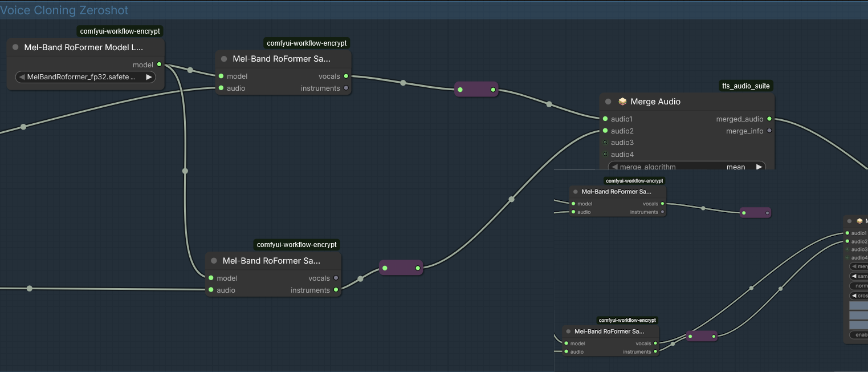Click right arrow next to mean value
Screen dimensions: 868x372
click(x=759, y=167)
